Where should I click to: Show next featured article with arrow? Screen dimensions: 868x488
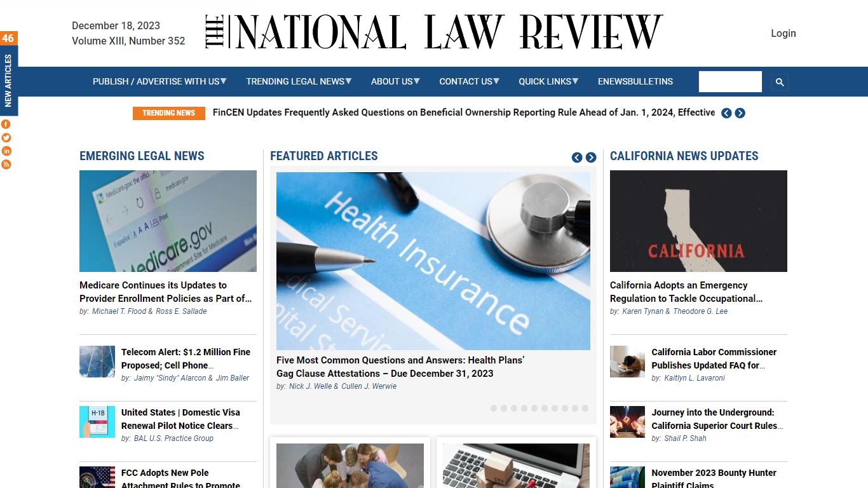click(x=591, y=158)
